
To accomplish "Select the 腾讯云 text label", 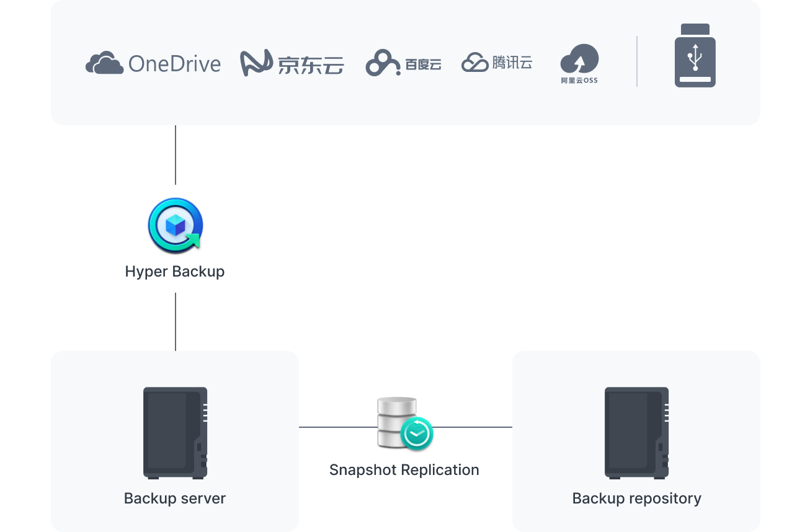I will pyautogui.click(x=512, y=63).
